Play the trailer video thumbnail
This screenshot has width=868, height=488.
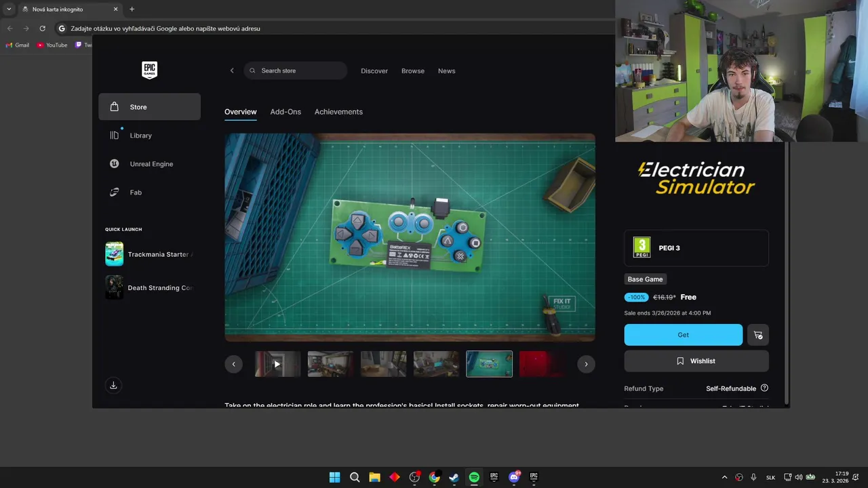[x=277, y=364]
